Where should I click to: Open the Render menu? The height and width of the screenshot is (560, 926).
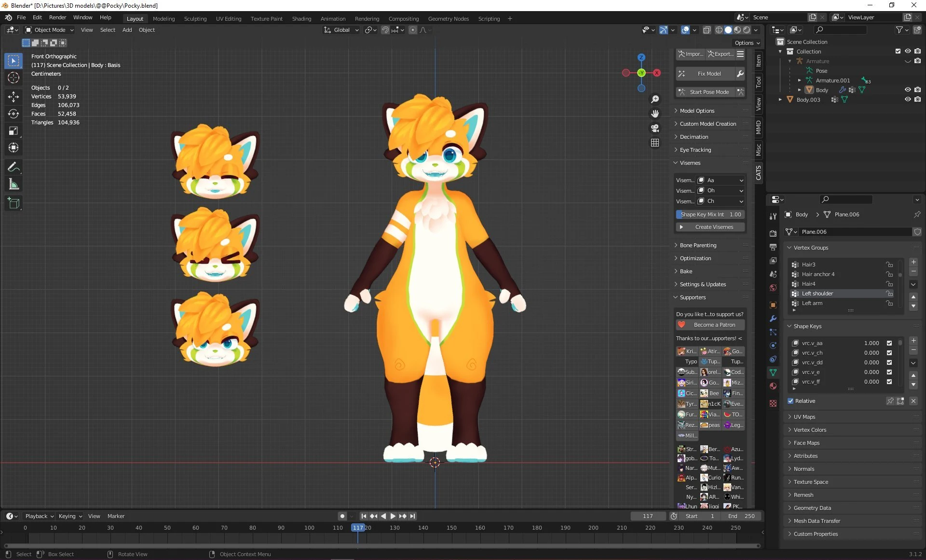[x=57, y=17]
